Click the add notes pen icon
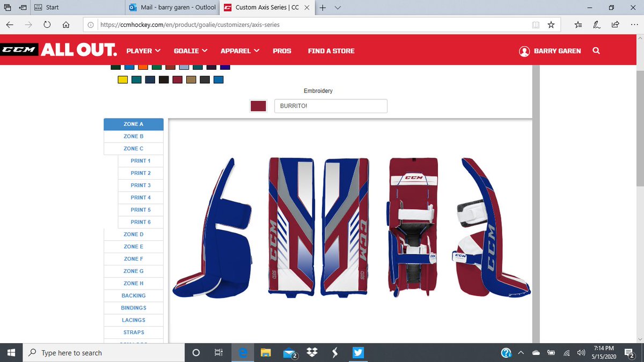 click(x=597, y=25)
